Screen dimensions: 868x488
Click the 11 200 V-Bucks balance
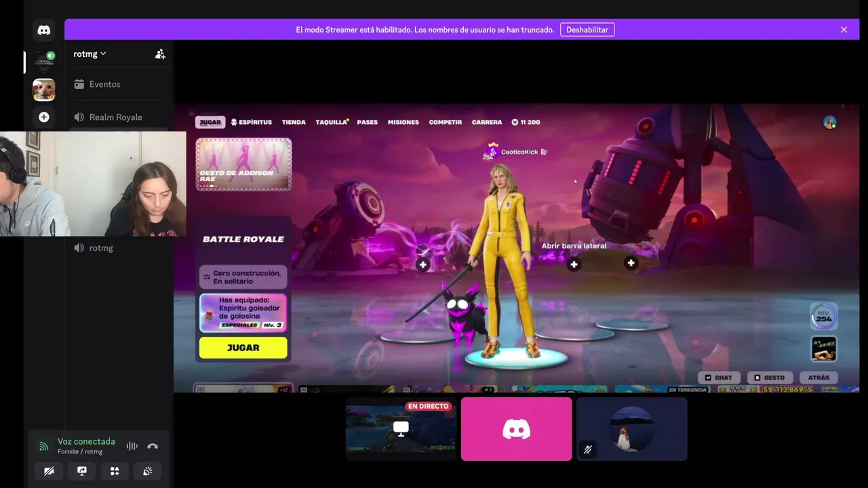(x=526, y=122)
